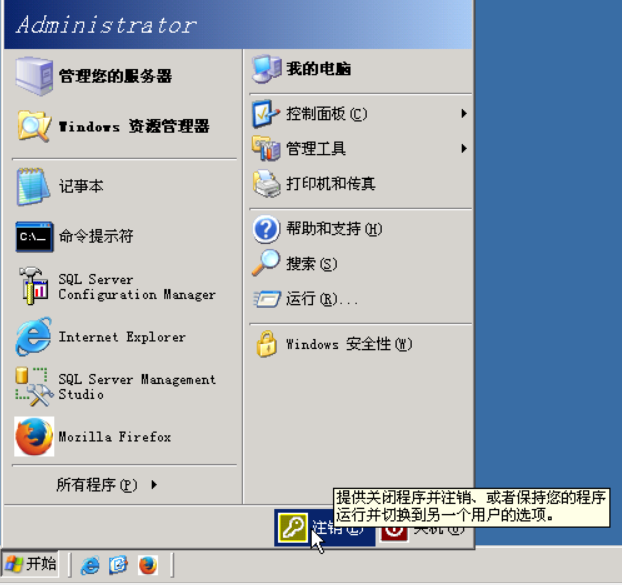Expand the 控制面板 submenu arrow

464,114
